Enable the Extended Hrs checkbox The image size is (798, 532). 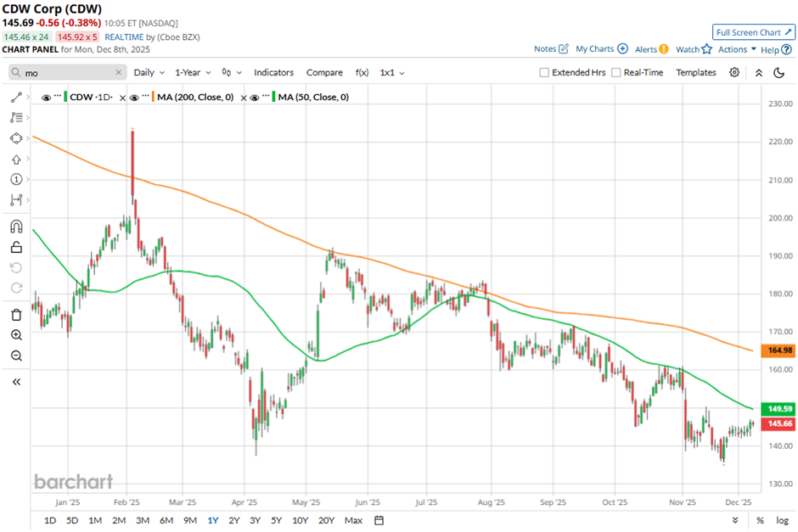(544, 73)
